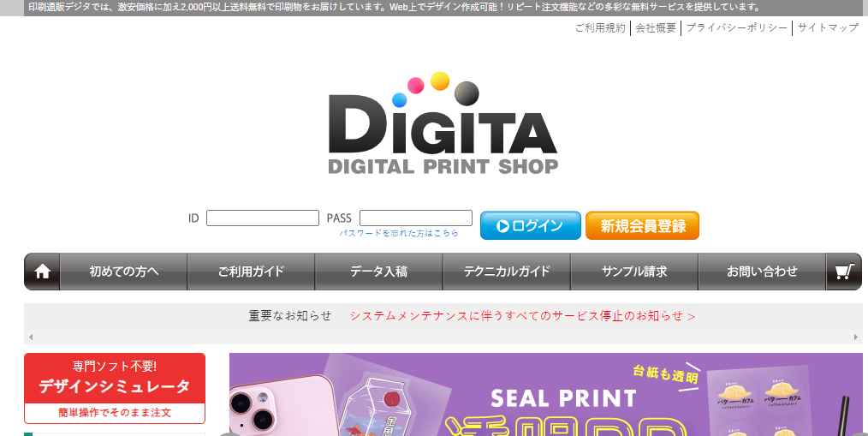Select データ入稿 in the navigation bar
Screen dimensions: 868x436
point(378,272)
